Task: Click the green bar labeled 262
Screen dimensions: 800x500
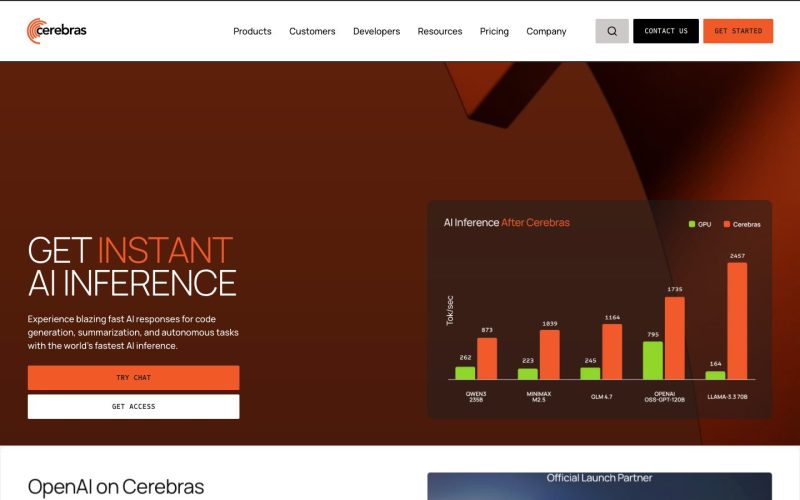Action: coord(465,373)
